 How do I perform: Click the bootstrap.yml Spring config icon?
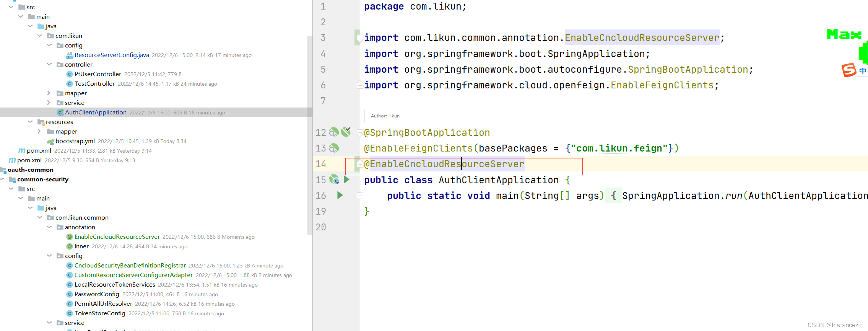pyautogui.click(x=50, y=141)
